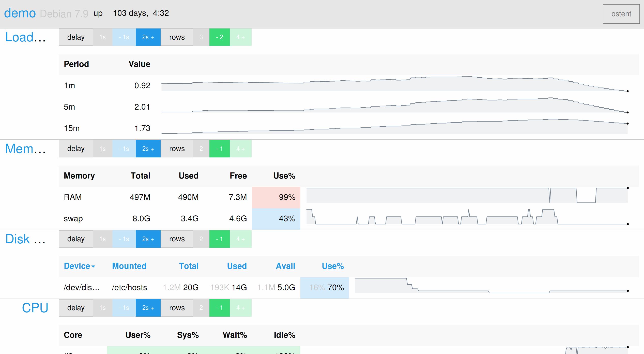Sort disks by Avail column

click(x=285, y=266)
